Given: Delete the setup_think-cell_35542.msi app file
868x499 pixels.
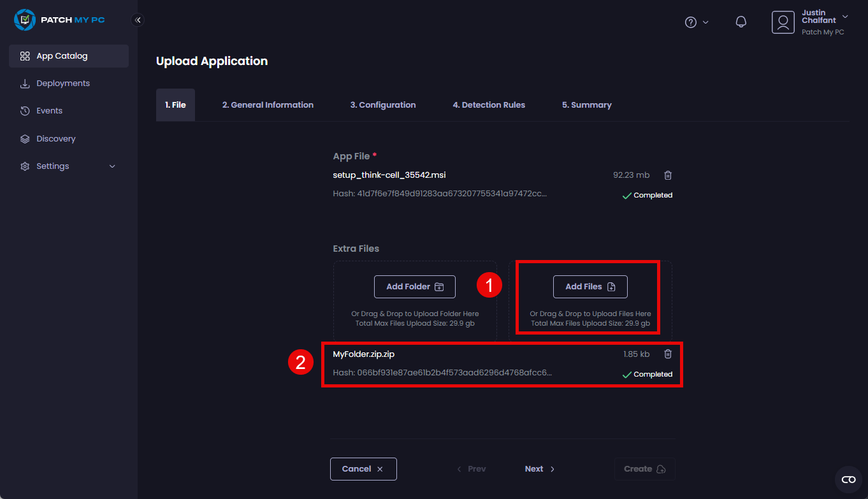Looking at the screenshot, I should click(668, 175).
